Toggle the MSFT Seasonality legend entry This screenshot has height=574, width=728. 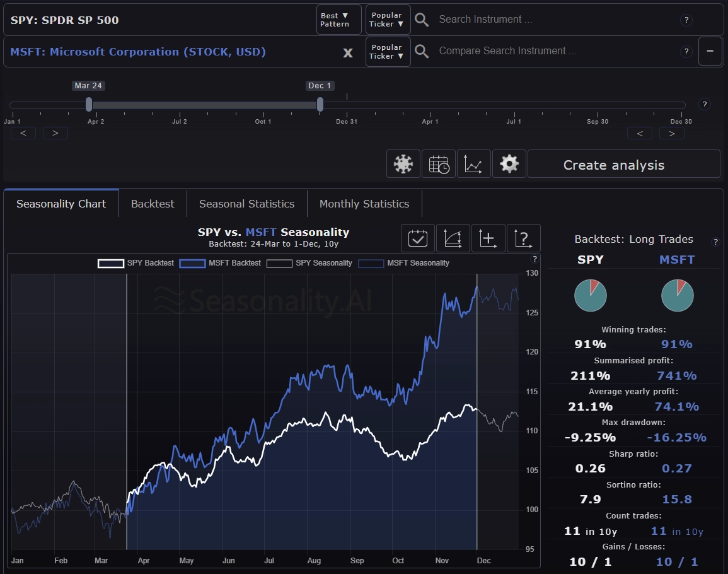pos(417,263)
